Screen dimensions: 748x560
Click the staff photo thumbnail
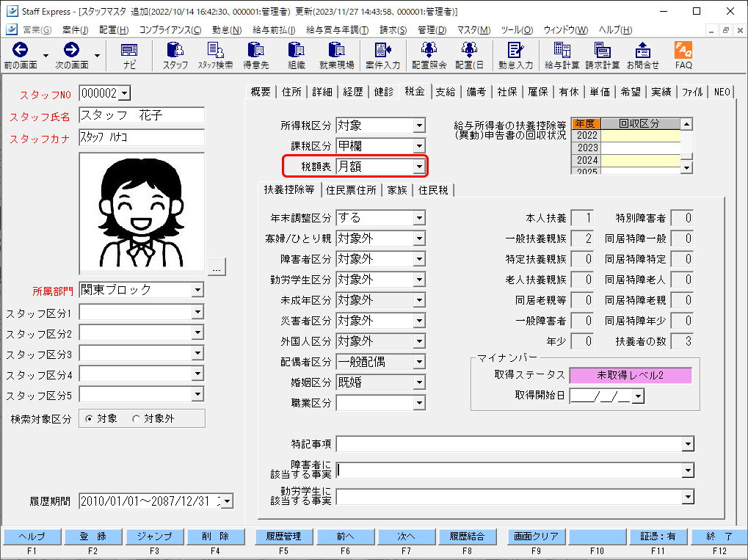142,213
